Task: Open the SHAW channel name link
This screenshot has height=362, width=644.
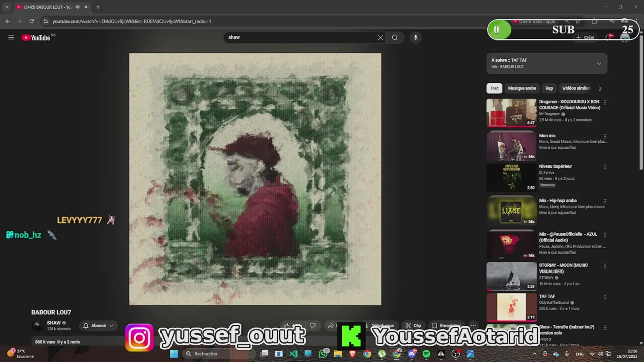Action: coord(54,323)
